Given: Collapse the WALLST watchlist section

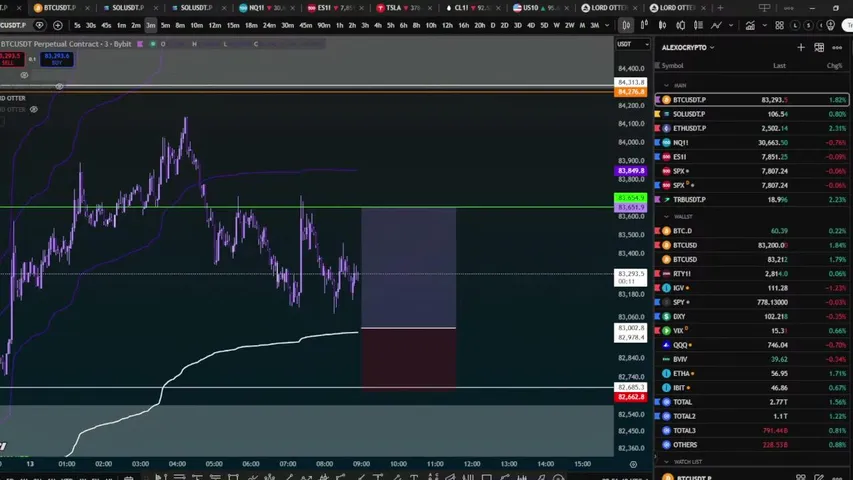Looking at the screenshot, I should coord(666,217).
